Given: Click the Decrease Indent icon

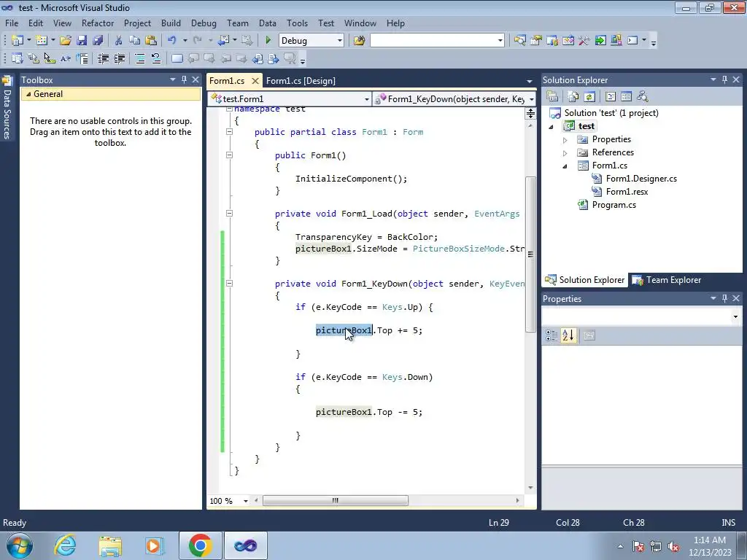Looking at the screenshot, I should point(103,58).
